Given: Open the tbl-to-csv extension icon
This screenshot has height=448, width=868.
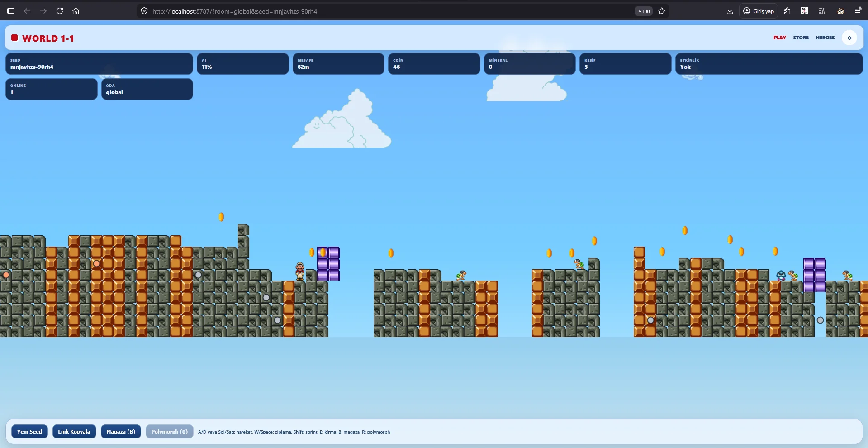Looking at the screenshot, I should pyautogui.click(x=804, y=11).
